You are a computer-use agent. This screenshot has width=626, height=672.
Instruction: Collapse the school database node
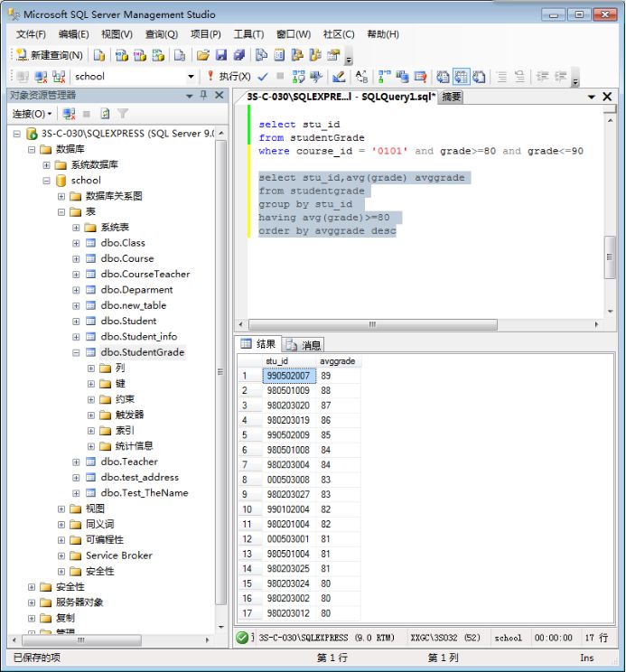pyautogui.click(x=46, y=181)
